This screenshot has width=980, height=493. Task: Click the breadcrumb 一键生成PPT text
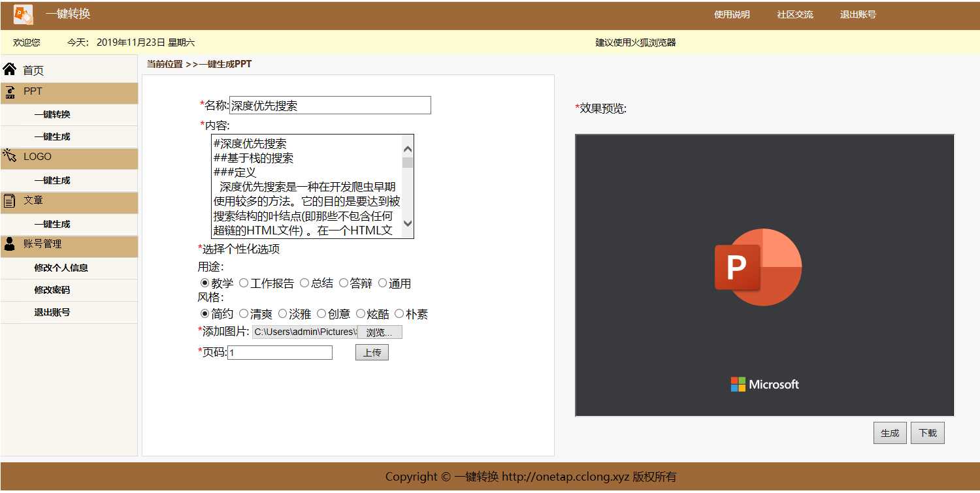pos(225,64)
